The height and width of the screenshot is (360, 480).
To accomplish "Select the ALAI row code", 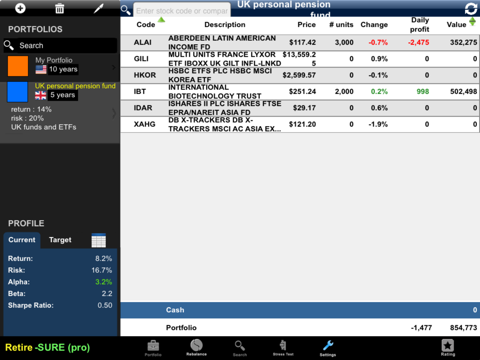I will [143, 42].
